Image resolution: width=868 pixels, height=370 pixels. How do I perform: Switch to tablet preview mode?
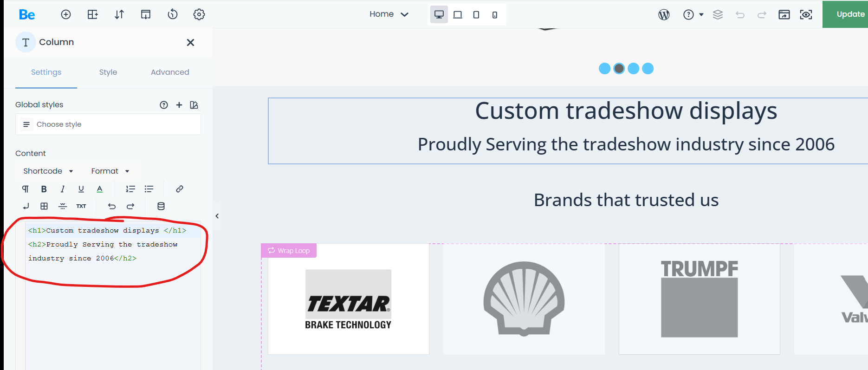pyautogui.click(x=476, y=15)
